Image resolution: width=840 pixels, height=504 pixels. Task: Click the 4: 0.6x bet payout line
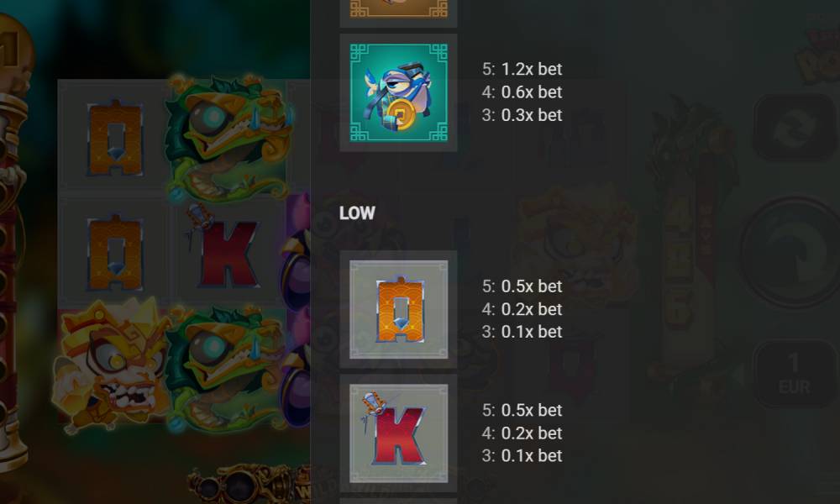tap(522, 92)
